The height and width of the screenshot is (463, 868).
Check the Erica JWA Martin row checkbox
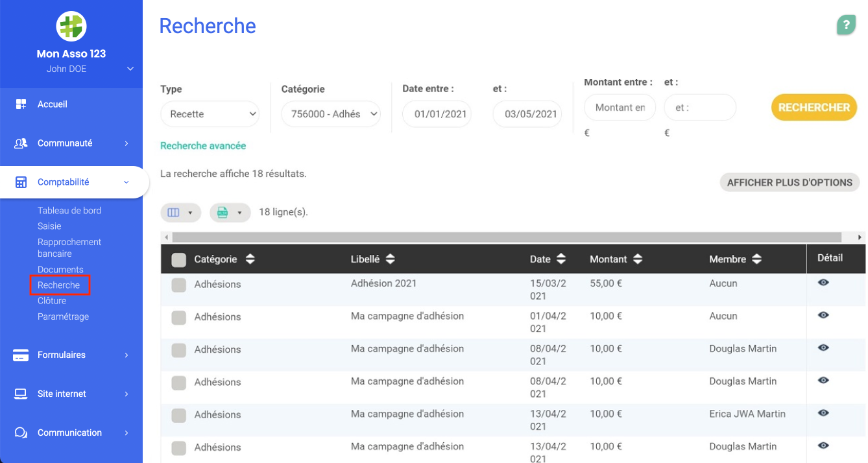(178, 415)
